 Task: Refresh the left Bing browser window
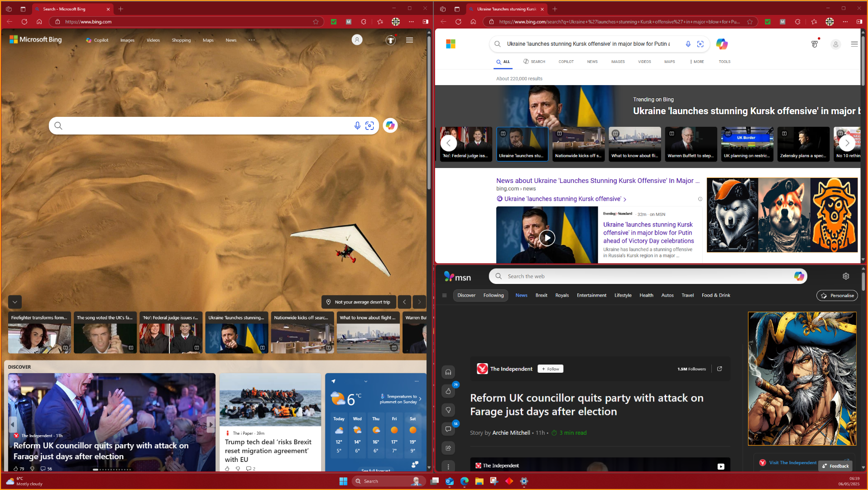tap(24, 21)
